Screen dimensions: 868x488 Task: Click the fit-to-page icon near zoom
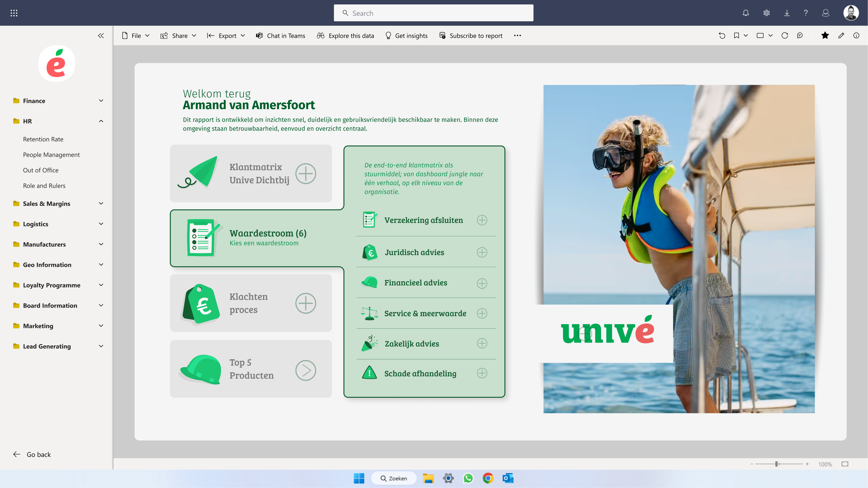click(x=845, y=464)
